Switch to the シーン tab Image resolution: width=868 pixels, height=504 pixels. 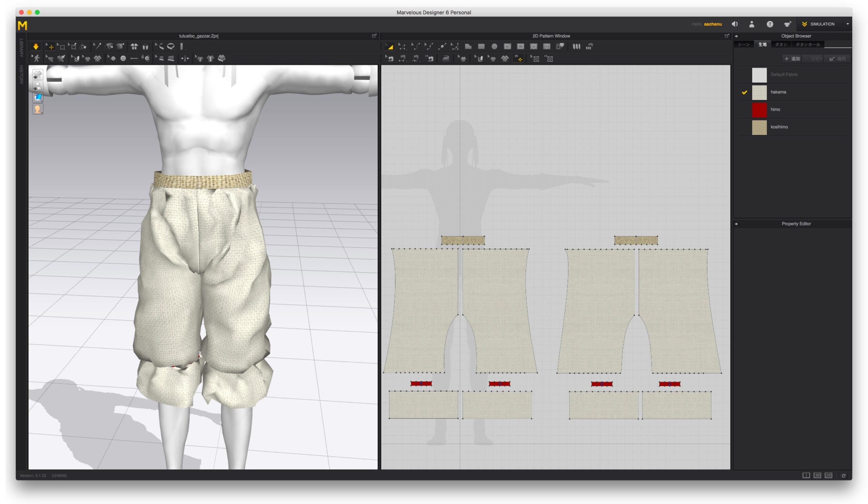(x=744, y=44)
